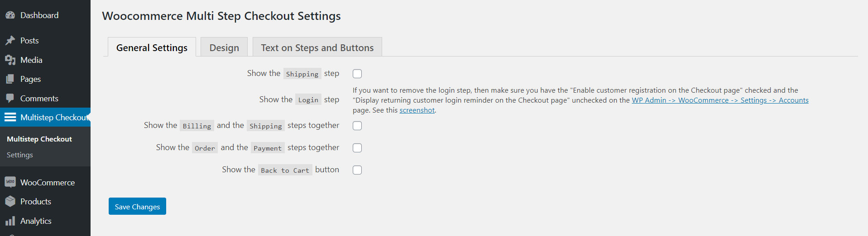Switch to the Design tab
This screenshot has width=868, height=236.
224,47
